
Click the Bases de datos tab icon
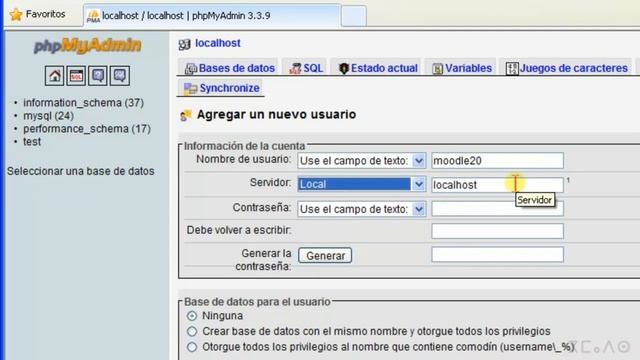pyautogui.click(x=191, y=69)
